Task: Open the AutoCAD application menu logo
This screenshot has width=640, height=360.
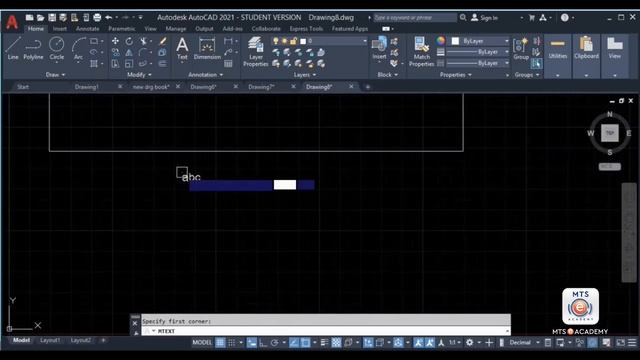Action: tap(12, 22)
